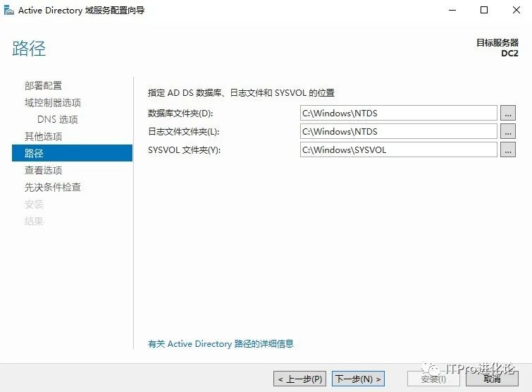Click the DC2 target server name
This screenshot has height=392, width=532.
click(509, 54)
